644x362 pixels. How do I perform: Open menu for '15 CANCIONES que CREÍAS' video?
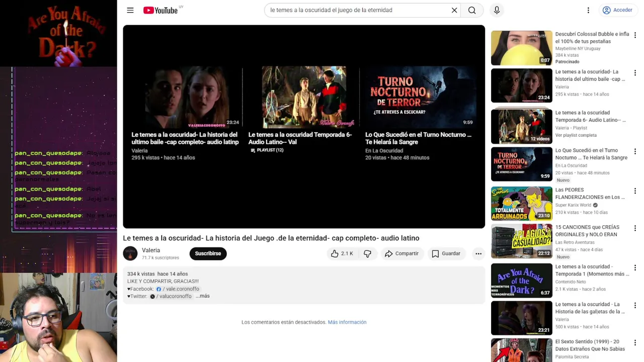(635, 229)
